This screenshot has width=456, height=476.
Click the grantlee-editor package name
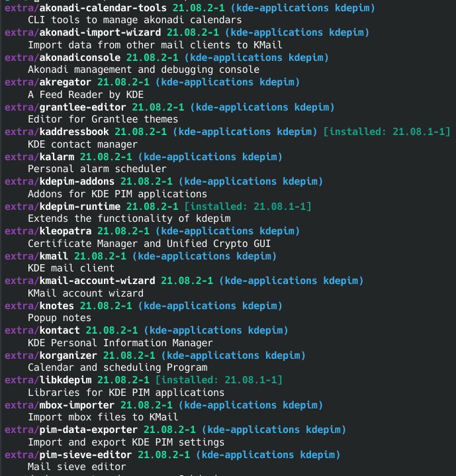[x=83, y=107]
